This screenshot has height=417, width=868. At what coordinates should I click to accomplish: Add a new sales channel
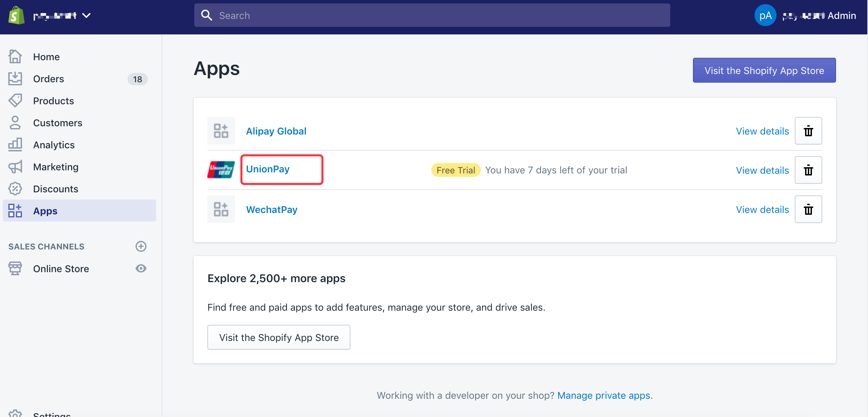[141, 246]
